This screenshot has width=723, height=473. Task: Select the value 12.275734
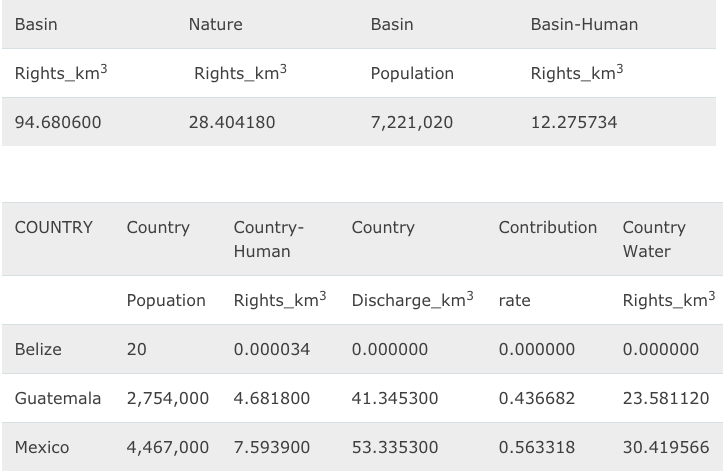[574, 122]
